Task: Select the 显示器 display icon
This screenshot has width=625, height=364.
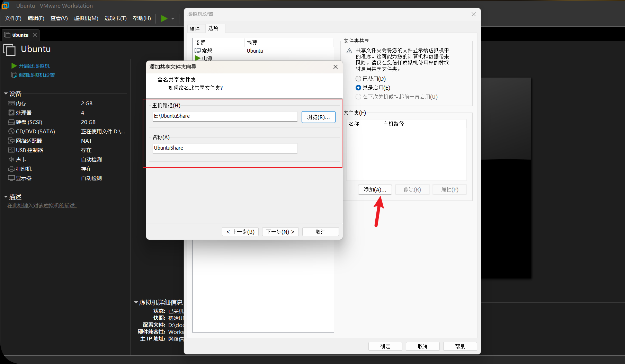Action: tap(11, 178)
